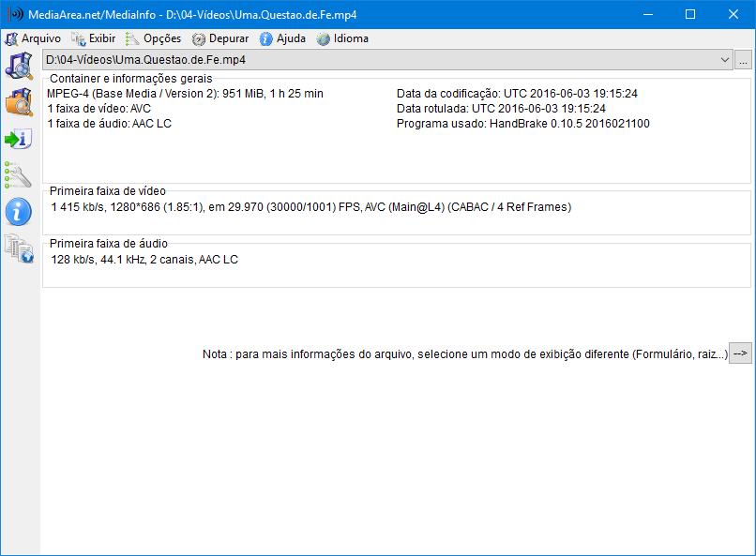
Task: Click the '-->' button to change view mode
Action: (740, 353)
